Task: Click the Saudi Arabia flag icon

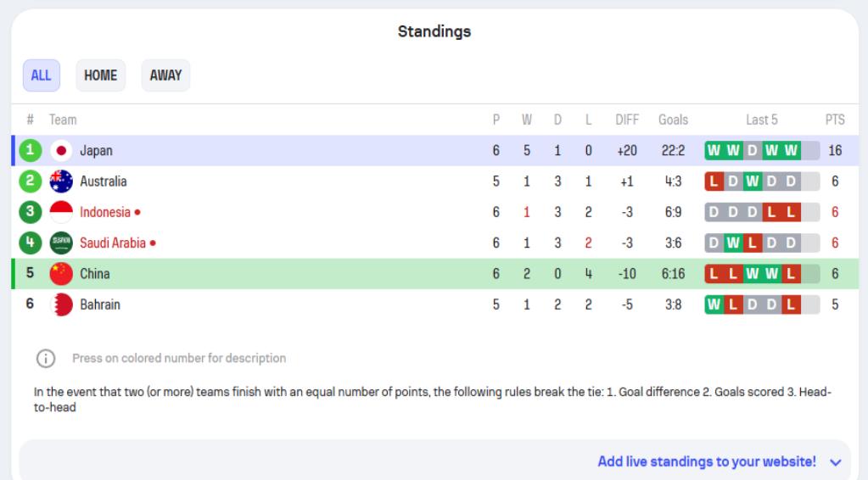Action: 61,243
